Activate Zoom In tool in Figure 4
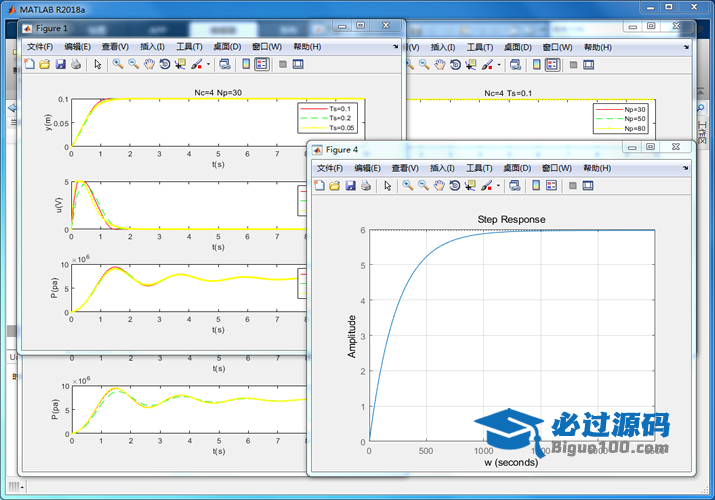Viewport: 715px width, 500px height. tap(408, 186)
